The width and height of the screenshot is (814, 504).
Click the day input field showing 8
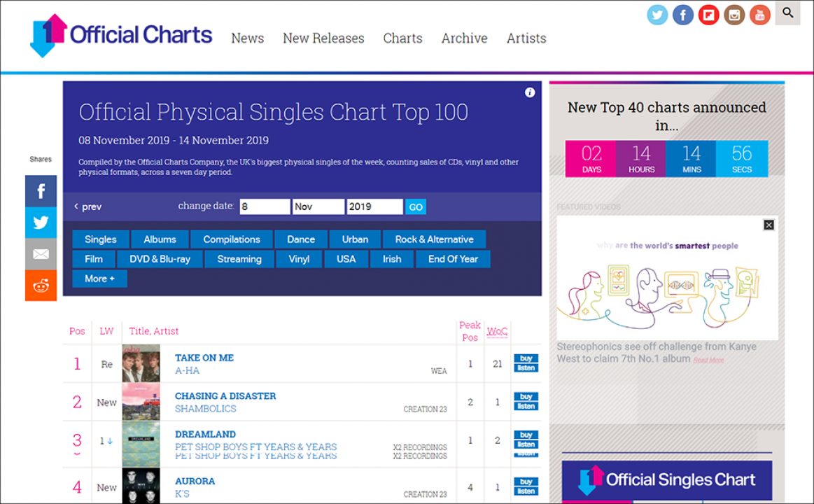pos(265,206)
